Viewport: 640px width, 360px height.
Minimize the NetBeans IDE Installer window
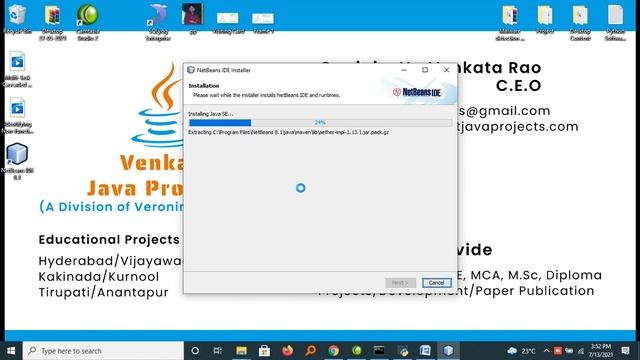404,70
